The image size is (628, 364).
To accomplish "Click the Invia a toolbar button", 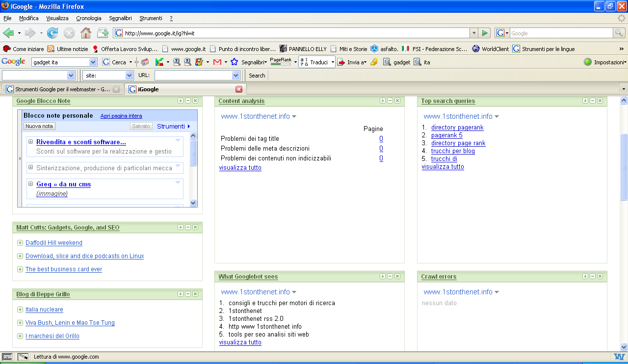I will coord(352,62).
